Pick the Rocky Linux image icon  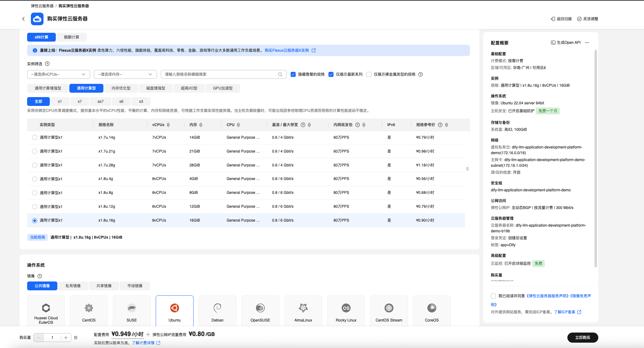(x=346, y=308)
